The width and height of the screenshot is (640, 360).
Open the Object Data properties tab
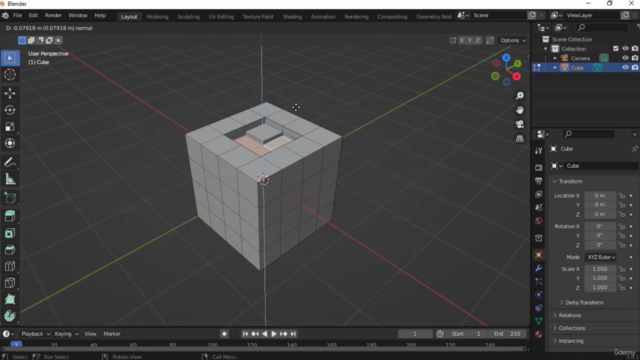539,321
